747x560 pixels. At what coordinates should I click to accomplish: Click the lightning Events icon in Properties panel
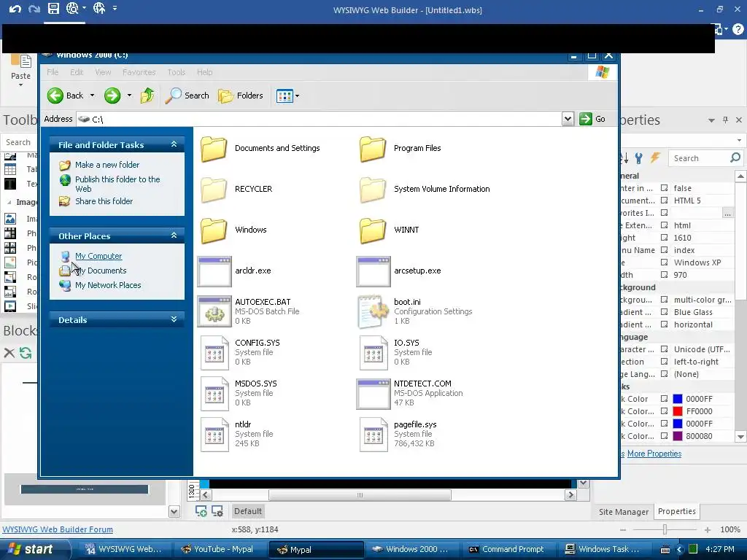[656, 158]
